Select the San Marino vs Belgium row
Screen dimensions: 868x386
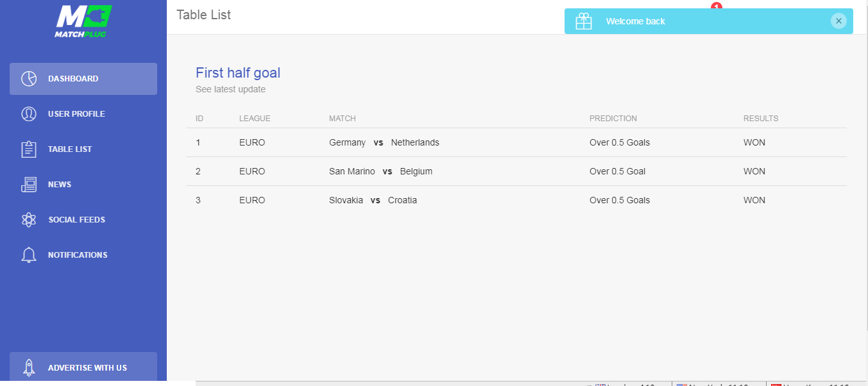[x=380, y=171]
